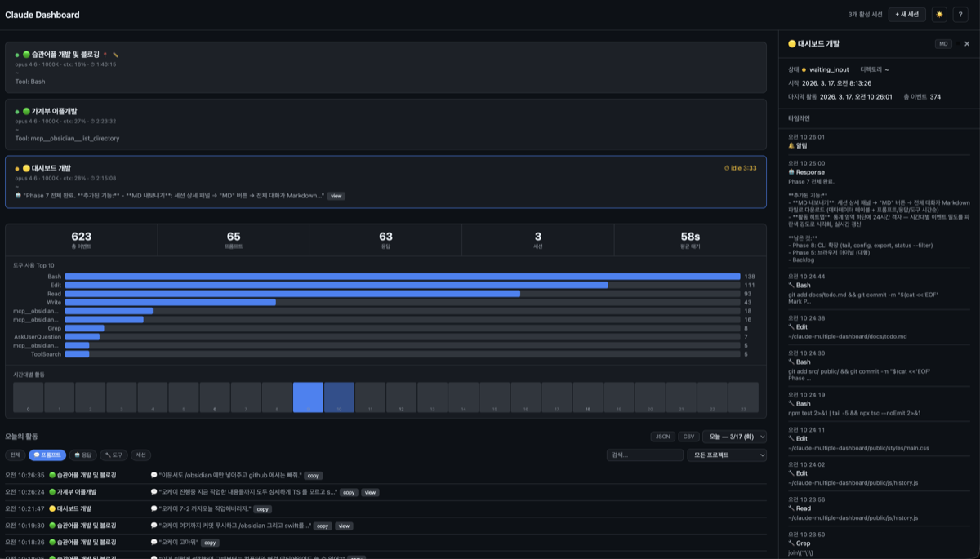Open the 오늘 — 3/17 date dropdown
This screenshot has width=980, height=559.
coord(734,437)
